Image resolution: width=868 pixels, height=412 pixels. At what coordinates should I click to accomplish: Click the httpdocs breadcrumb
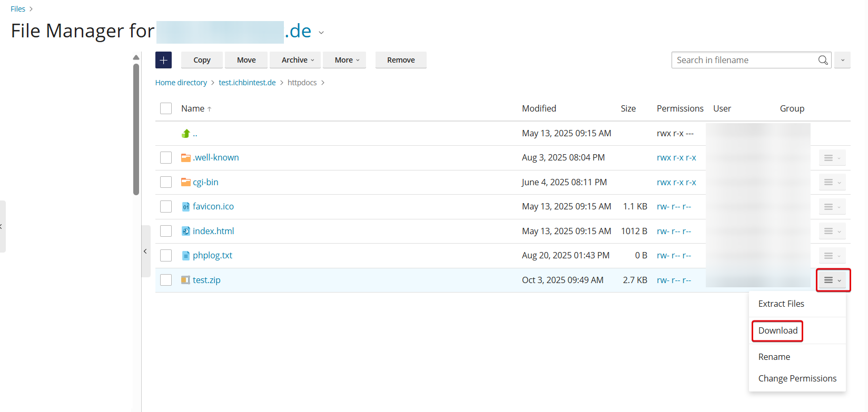tap(302, 83)
